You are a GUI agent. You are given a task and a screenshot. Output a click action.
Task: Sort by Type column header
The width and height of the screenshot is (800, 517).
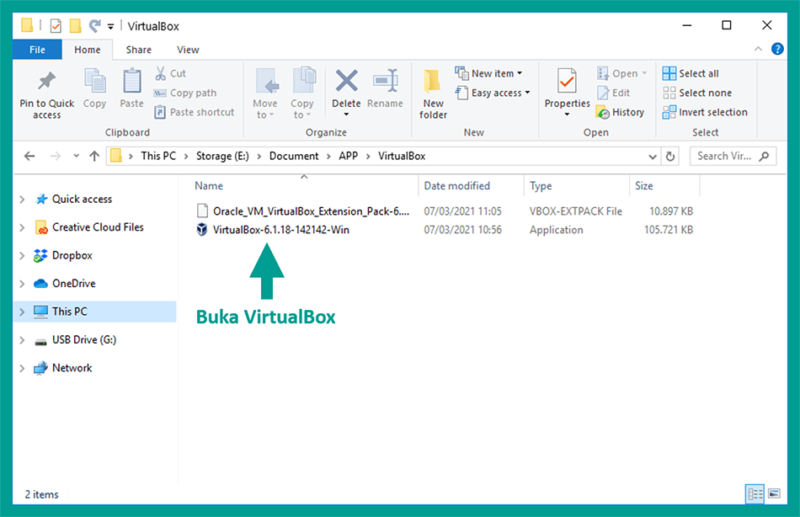pos(540,186)
